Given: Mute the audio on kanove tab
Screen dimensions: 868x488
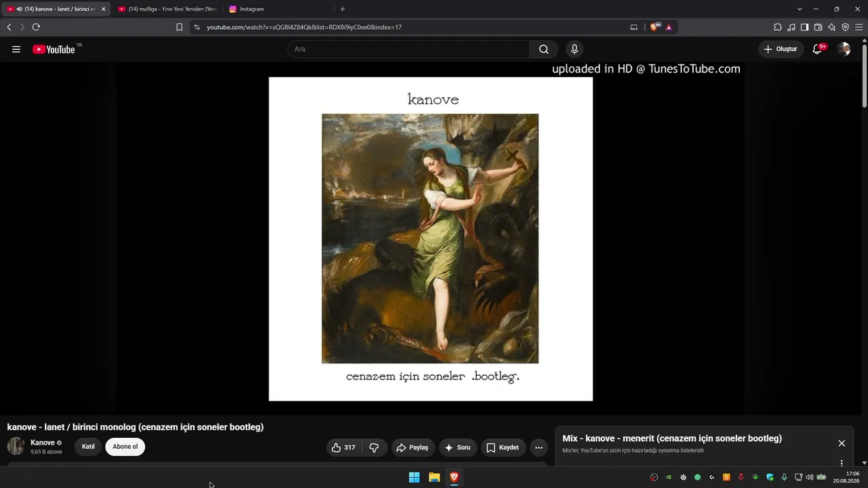Looking at the screenshot, I should [x=19, y=9].
